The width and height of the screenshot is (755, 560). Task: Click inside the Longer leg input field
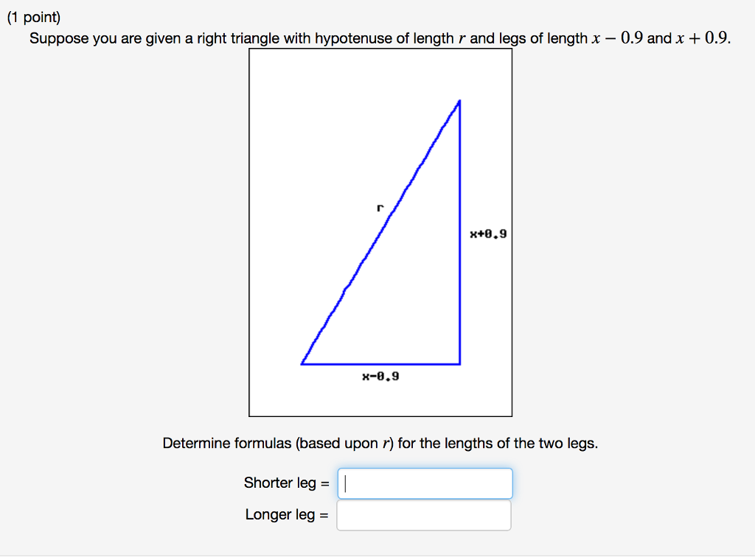click(424, 515)
